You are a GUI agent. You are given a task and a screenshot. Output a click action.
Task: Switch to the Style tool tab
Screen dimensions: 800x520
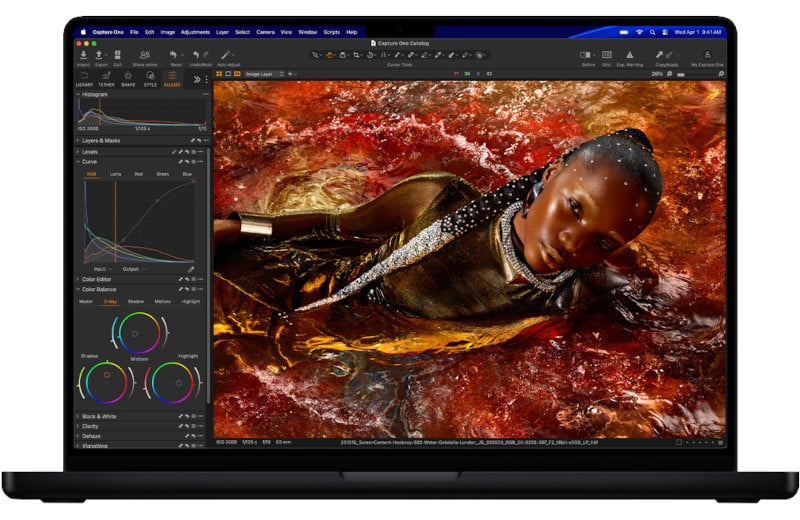[x=150, y=79]
